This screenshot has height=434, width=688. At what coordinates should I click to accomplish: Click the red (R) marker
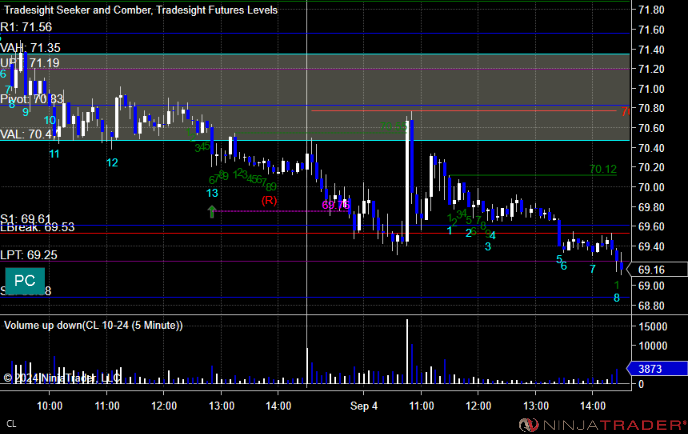269,201
